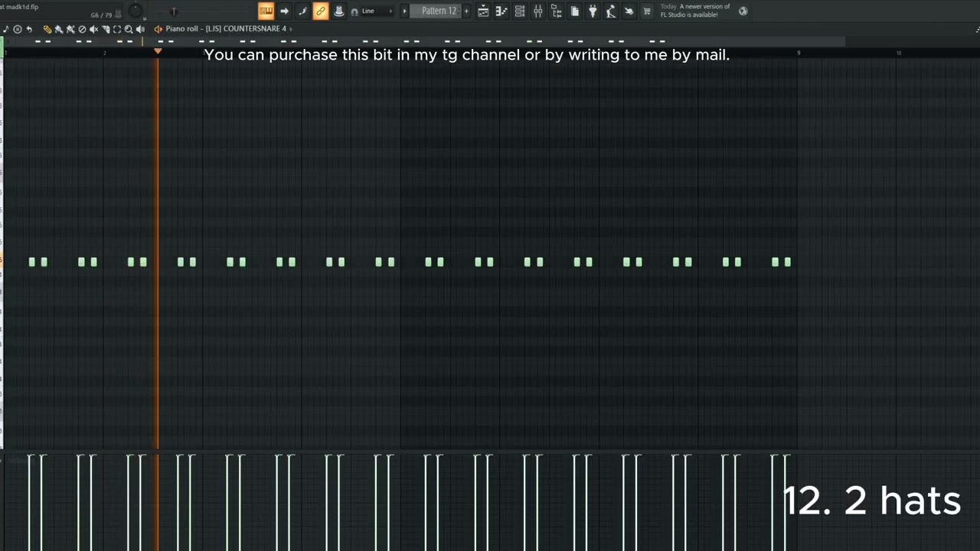Open the Line snap dropdown

coord(377,11)
